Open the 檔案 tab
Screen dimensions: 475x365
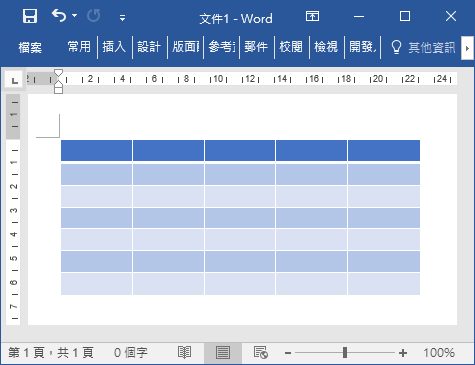30,47
